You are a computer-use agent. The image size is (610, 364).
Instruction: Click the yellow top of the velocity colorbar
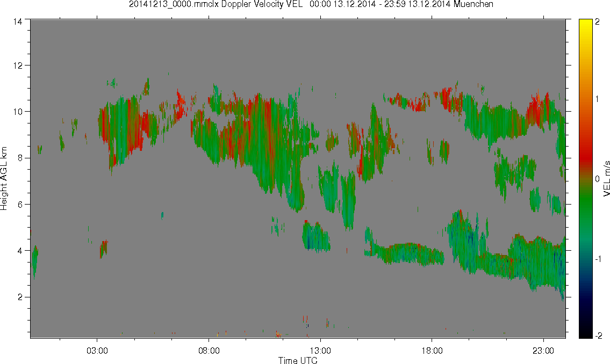[x=585, y=25]
